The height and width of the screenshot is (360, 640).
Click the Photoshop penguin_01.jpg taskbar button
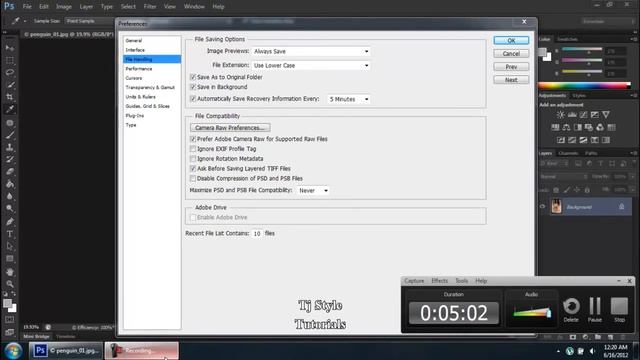click(67, 351)
